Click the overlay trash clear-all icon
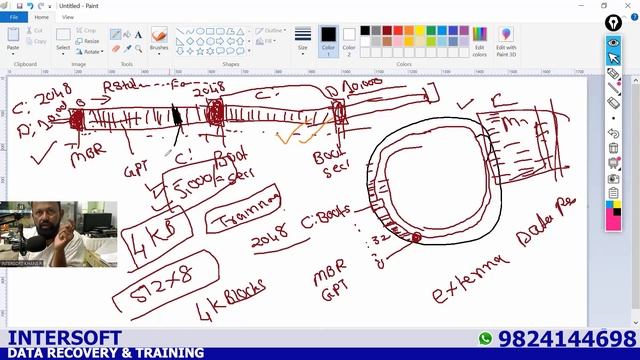This screenshot has height=360, width=640. 613,148
